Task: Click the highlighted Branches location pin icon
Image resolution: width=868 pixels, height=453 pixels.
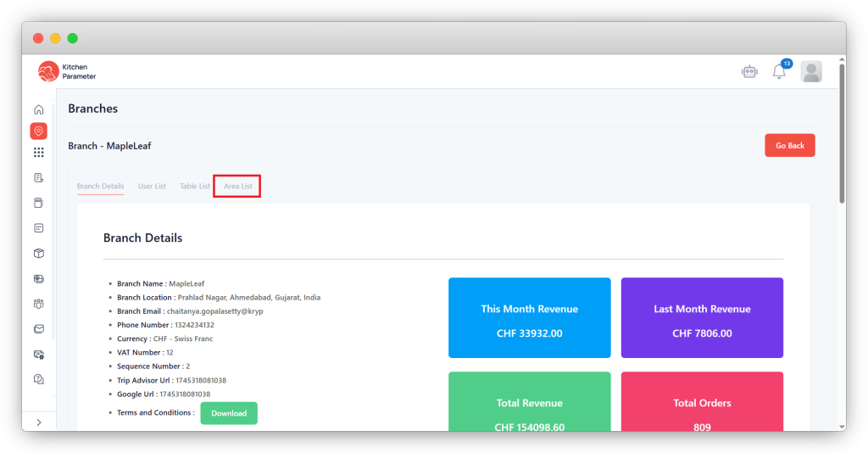Action: point(38,131)
